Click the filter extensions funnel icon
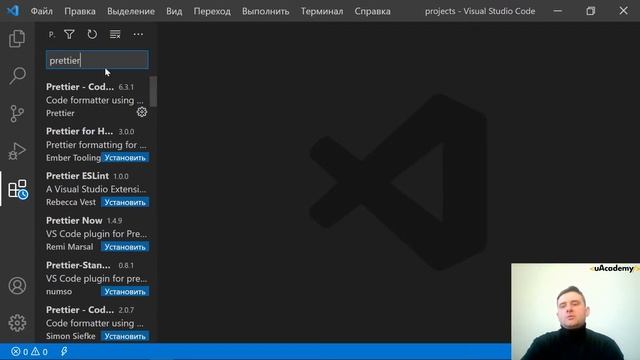The image size is (640, 360). coord(69,34)
